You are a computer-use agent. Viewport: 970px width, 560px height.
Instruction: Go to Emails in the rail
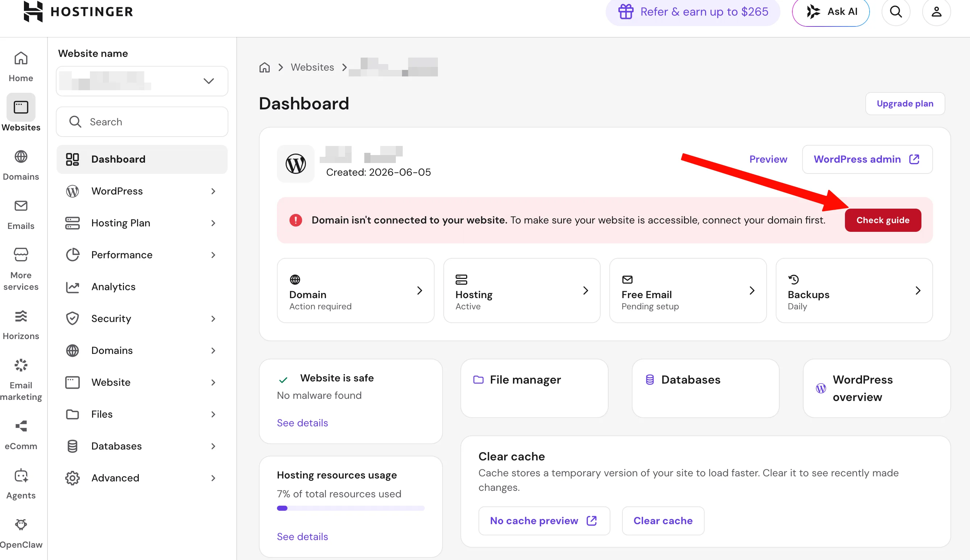[x=21, y=215]
